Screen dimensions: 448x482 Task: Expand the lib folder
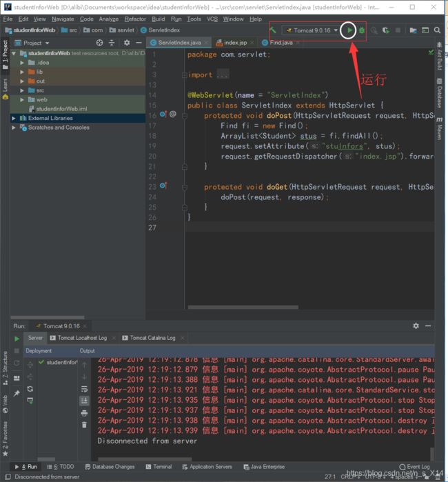(x=22, y=72)
